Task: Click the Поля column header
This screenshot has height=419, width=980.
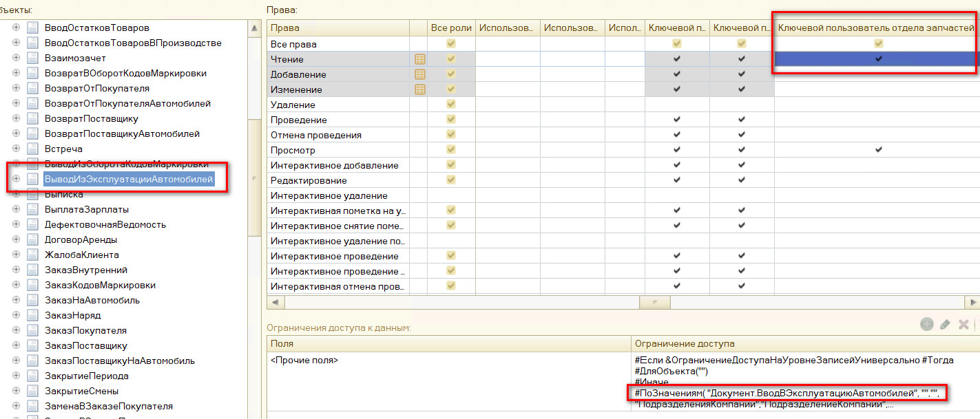Action: pyautogui.click(x=449, y=343)
